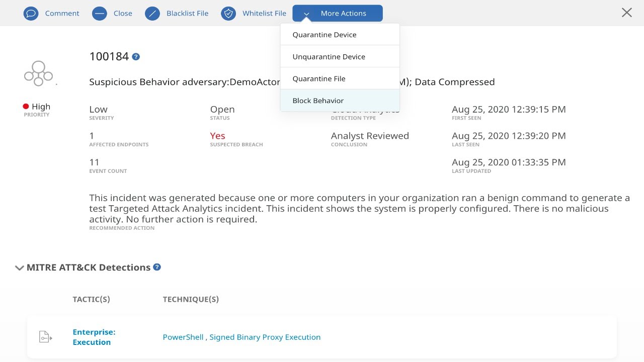Click the recommended action description text
Viewport: 644px width, 362px height.
tap(359, 209)
